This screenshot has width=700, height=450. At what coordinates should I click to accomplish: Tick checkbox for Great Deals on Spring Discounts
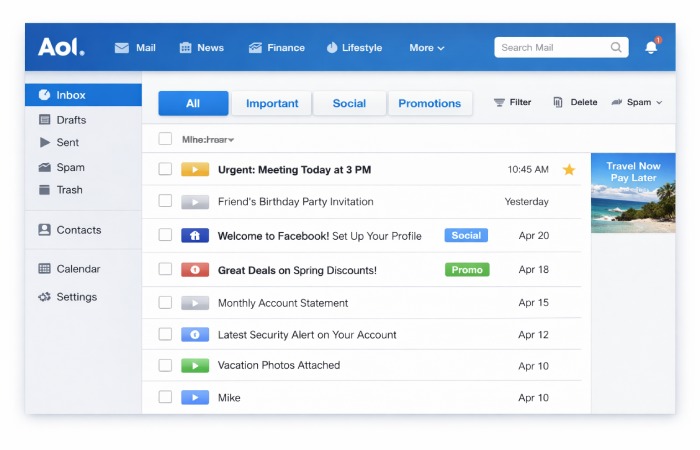[x=165, y=269]
